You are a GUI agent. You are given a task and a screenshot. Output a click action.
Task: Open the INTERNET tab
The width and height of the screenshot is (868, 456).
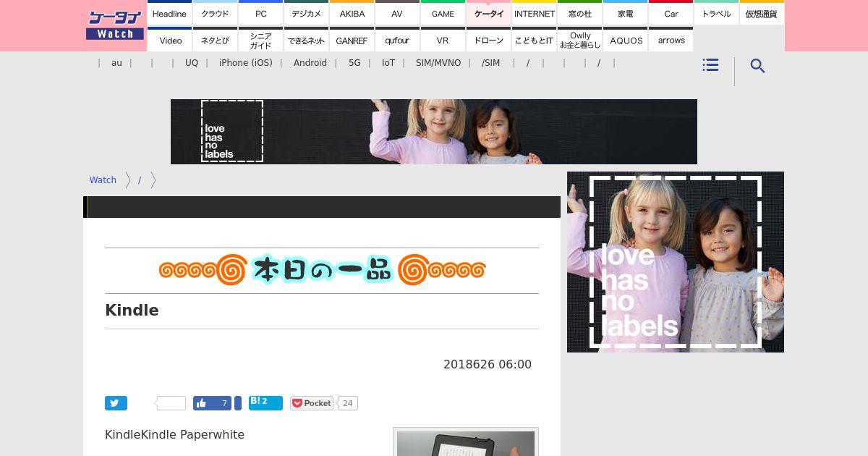(x=534, y=12)
